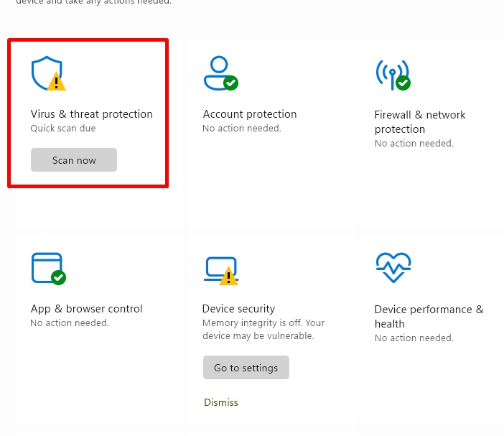The image size is (504, 436).
Task: Click green checkmark badge on Firewall icon
Action: pos(403,83)
